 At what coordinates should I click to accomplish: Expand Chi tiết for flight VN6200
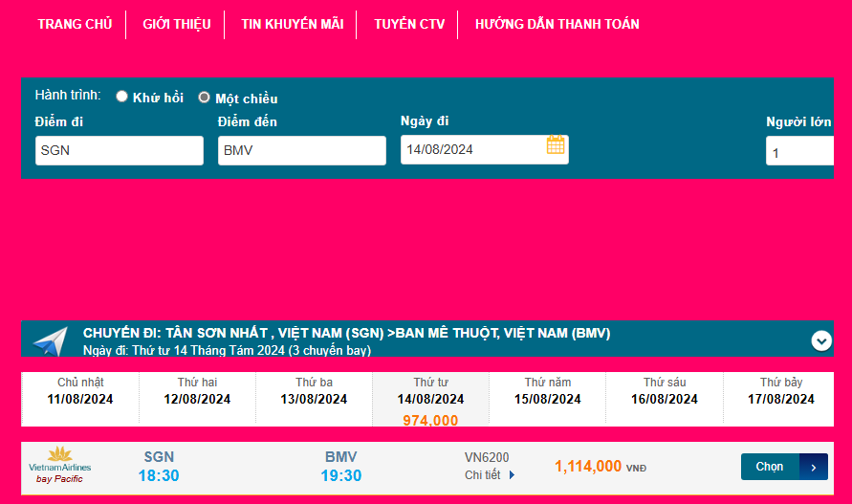(482, 475)
